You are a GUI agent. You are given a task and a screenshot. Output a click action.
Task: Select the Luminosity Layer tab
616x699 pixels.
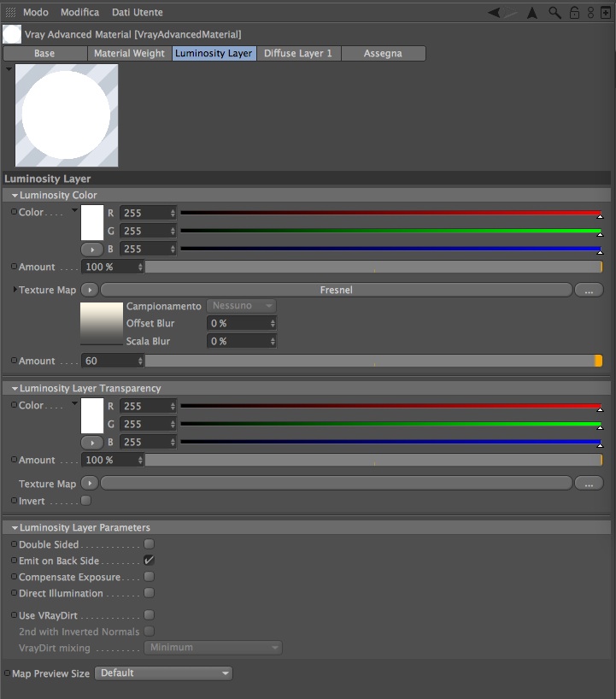[x=214, y=54]
